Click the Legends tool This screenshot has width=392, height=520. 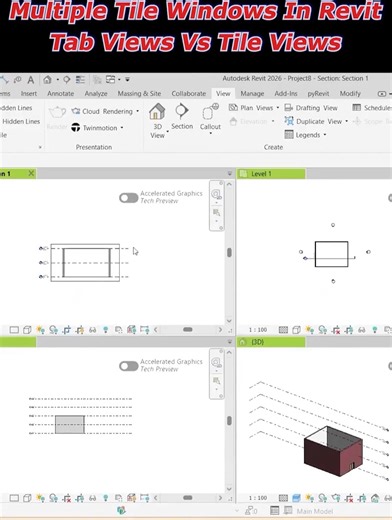(x=302, y=135)
